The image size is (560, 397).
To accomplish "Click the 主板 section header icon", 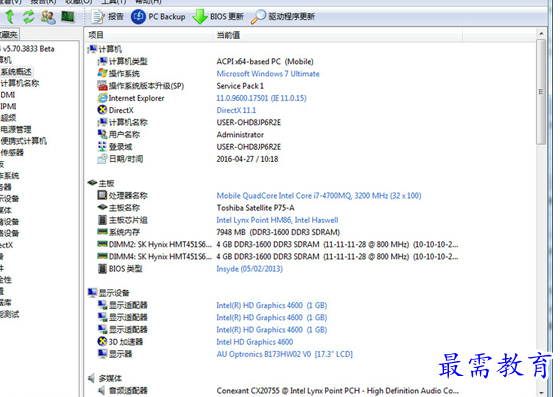I will tap(92, 183).
